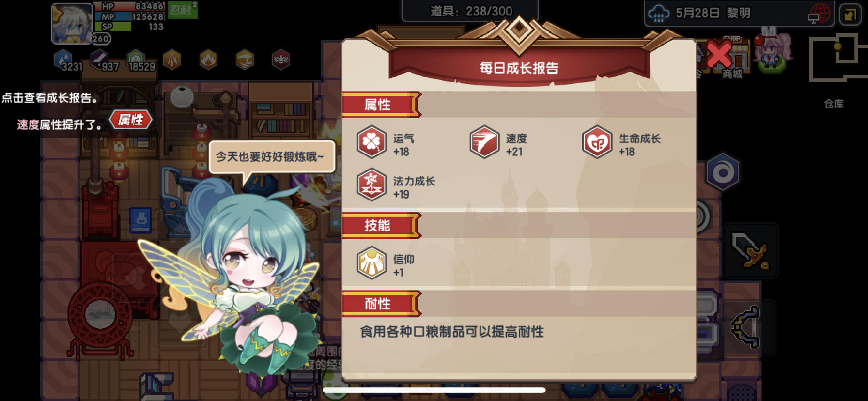
Task: Tap the purple hexagon target button
Action: pyautogui.click(x=723, y=172)
